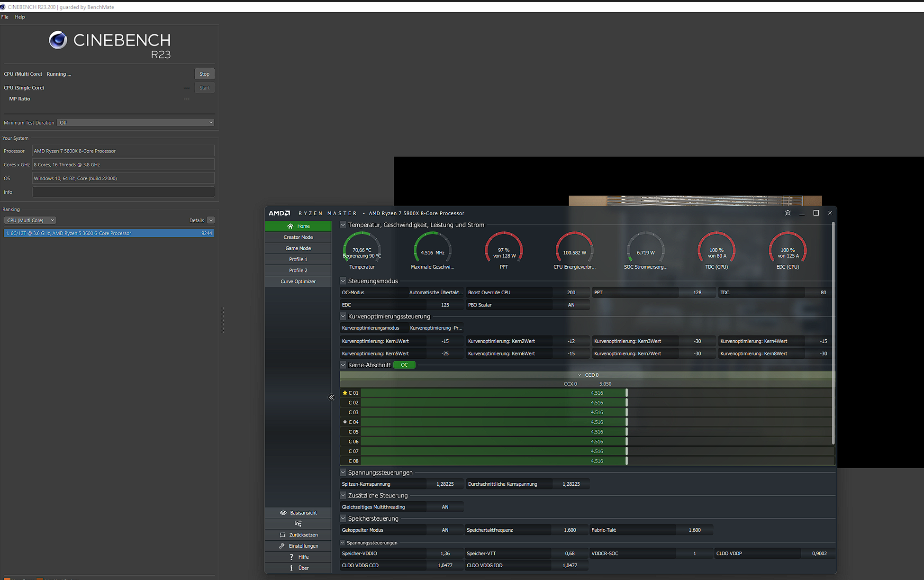
Task: Click the Hilfe question mark icon
Action: point(291,557)
